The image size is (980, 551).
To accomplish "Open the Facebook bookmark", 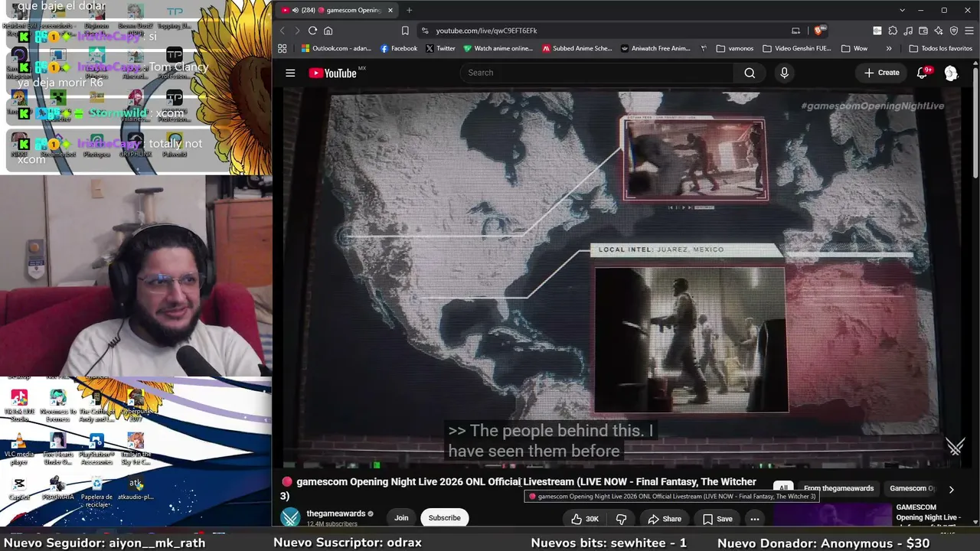I will click(x=399, y=48).
